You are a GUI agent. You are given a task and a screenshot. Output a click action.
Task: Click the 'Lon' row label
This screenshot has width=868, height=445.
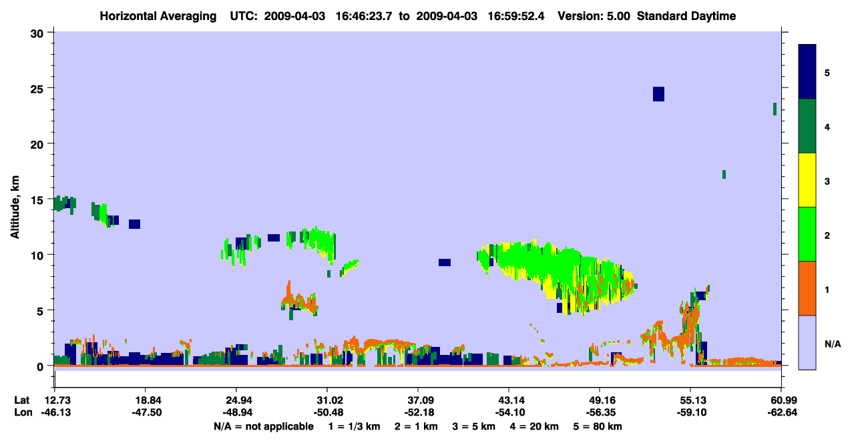[22, 412]
